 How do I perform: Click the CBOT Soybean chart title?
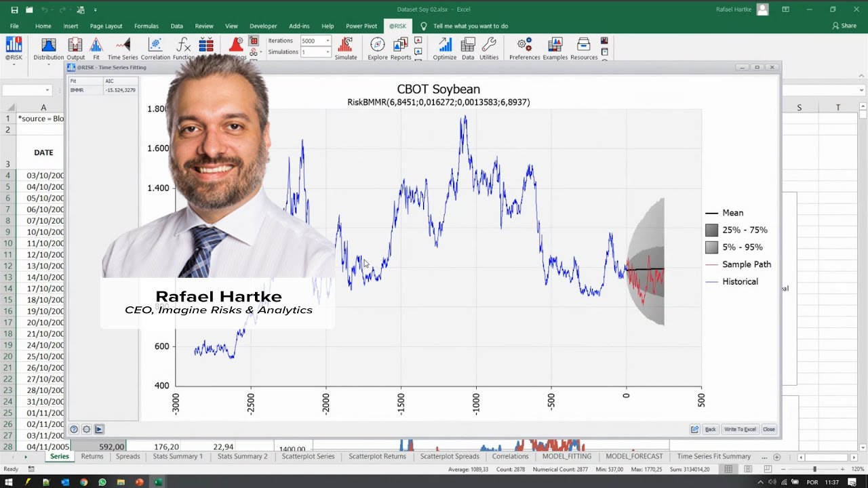point(438,89)
